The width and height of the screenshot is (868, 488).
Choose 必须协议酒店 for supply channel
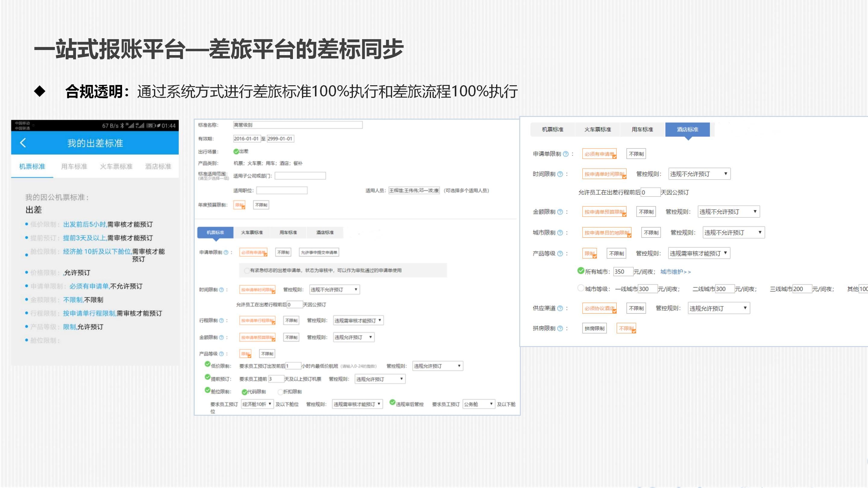[x=599, y=308]
